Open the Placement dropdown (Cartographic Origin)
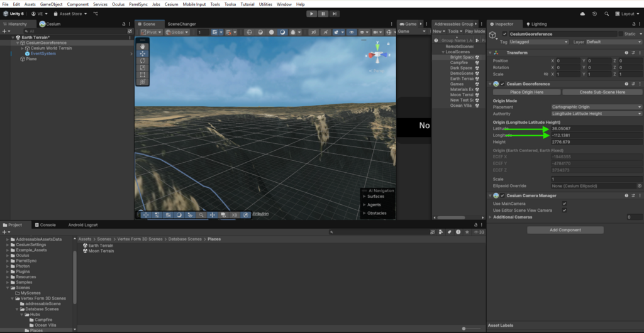 tap(596, 107)
